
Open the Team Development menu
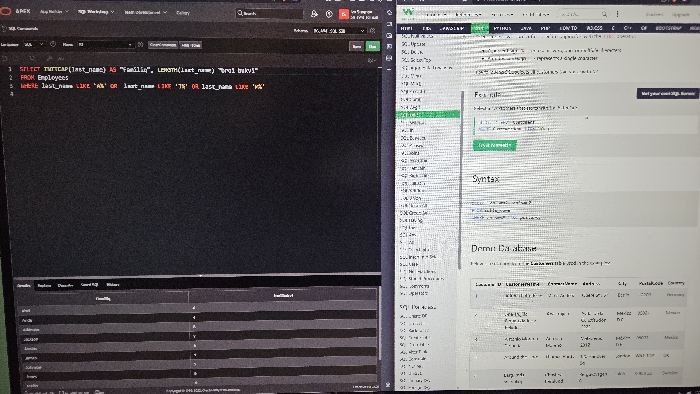pos(146,12)
